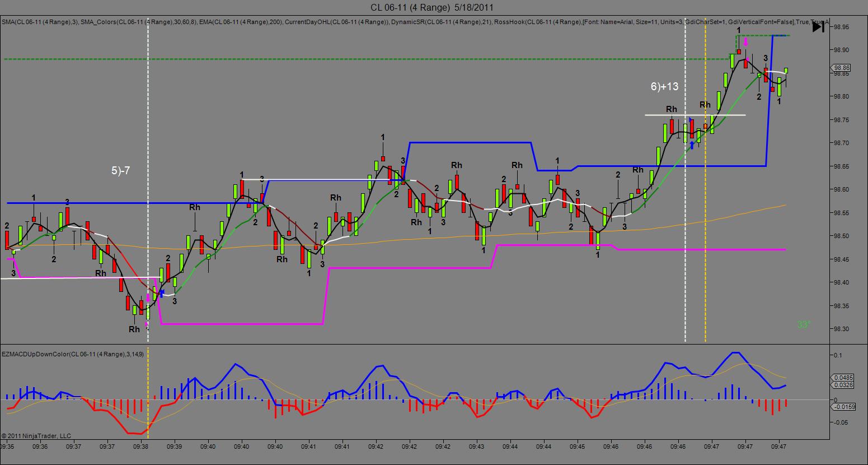Click the 09:38 time axis label
This screenshot has width=868, height=465.
141,447
